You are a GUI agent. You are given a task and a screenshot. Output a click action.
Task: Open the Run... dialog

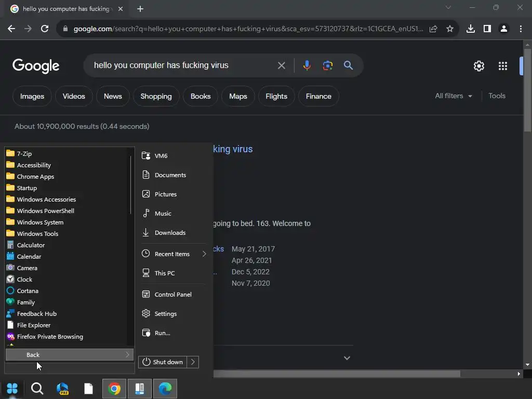coord(174,333)
